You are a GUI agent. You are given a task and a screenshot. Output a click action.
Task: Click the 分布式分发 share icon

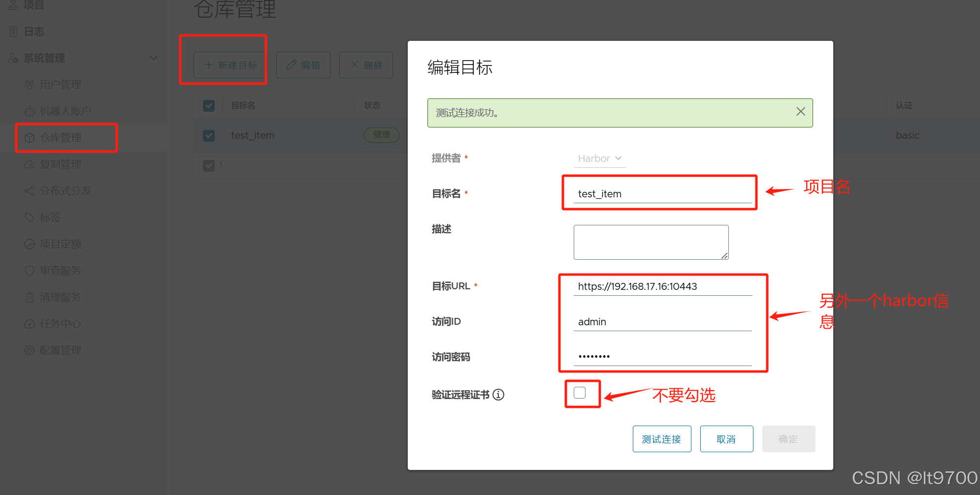[30, 191]
